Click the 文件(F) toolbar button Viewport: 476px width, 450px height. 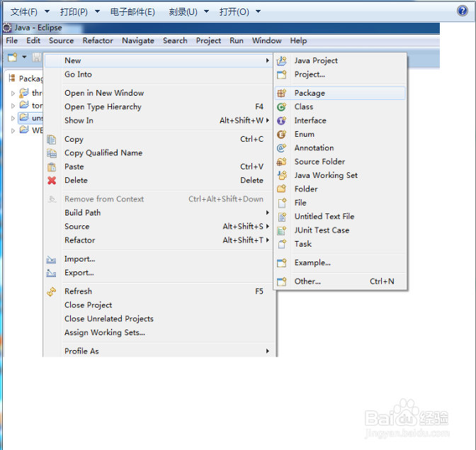tap(24, 12)
